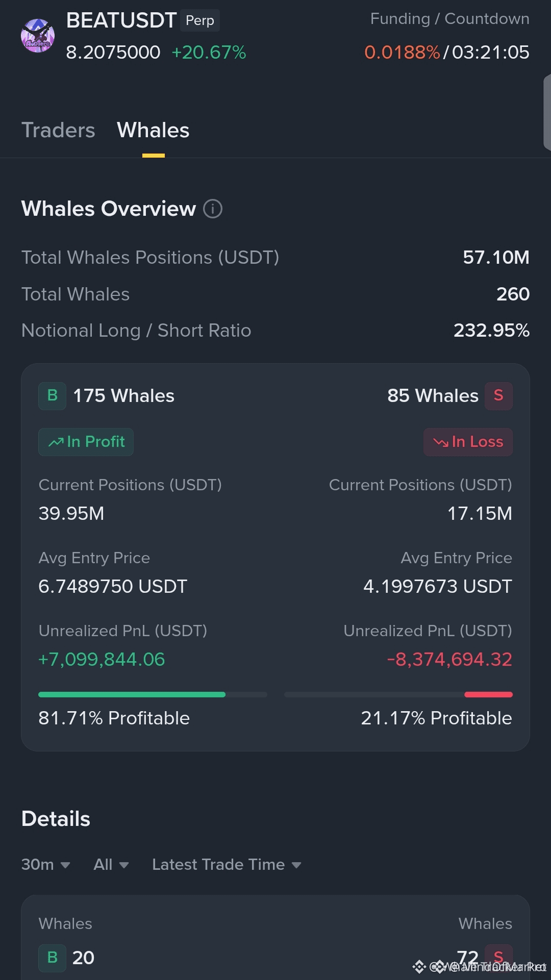This screenshot has height=980, width=551.
Task: Tap the BEAT token avatar icon
Action: (38, 36)
